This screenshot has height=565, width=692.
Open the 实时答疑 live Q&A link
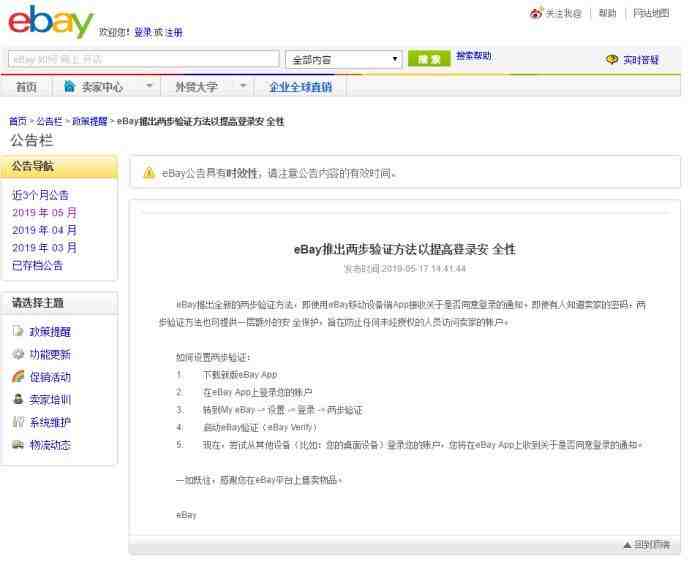pyautogui.click(x=641, y=60)
